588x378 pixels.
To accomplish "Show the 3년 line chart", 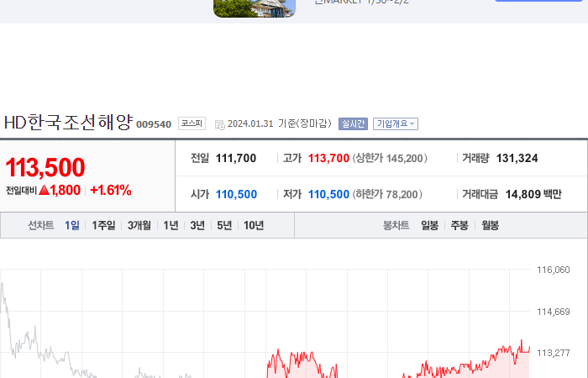I will (x=197, y=225).
